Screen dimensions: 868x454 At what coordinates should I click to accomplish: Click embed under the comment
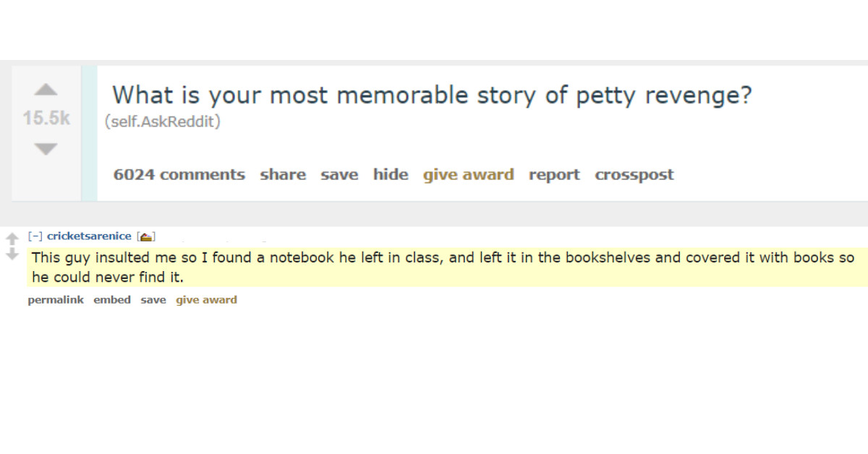[112, 300]
